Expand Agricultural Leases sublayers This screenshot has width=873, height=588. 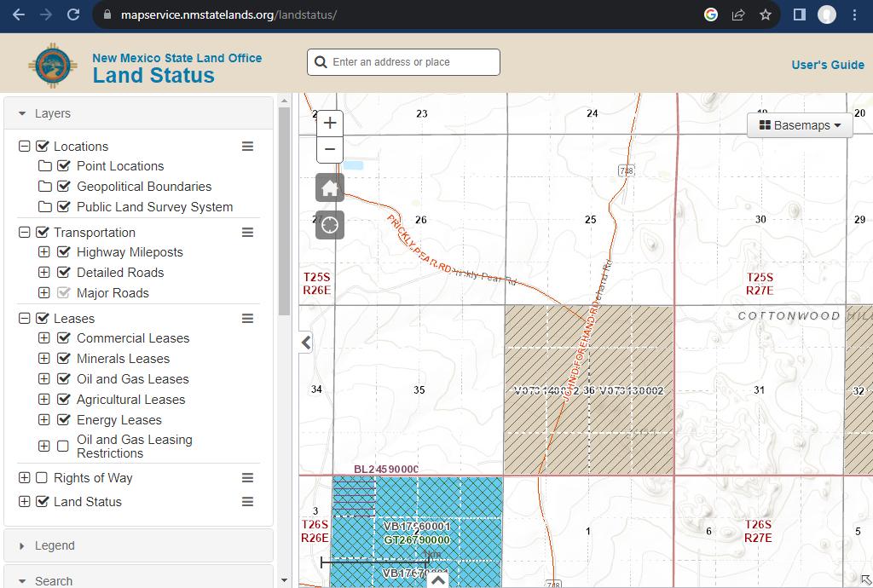(44, 400)
